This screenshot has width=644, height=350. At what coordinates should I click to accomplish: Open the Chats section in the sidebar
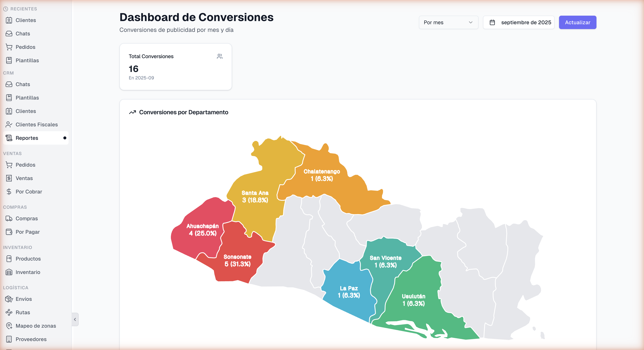point(23,34)
